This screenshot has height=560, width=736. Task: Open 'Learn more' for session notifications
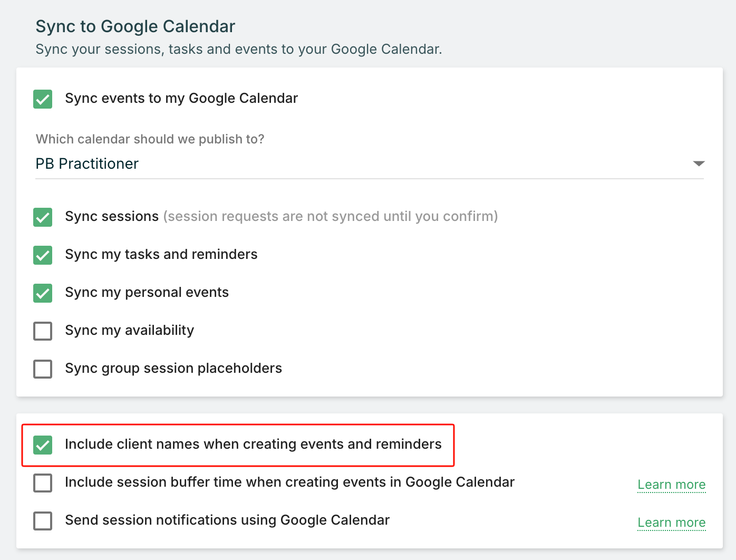coord(671,523)
